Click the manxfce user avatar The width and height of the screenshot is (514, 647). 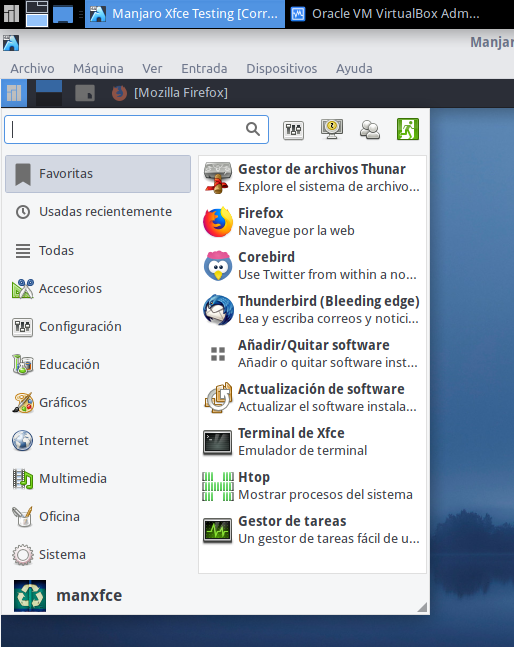click(30, 595)
